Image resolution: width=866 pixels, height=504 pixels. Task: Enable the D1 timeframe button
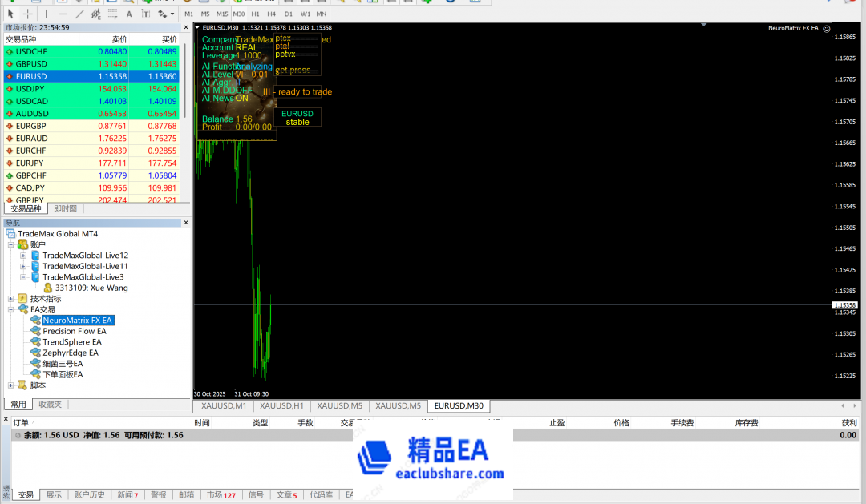[x=288, y=14]
